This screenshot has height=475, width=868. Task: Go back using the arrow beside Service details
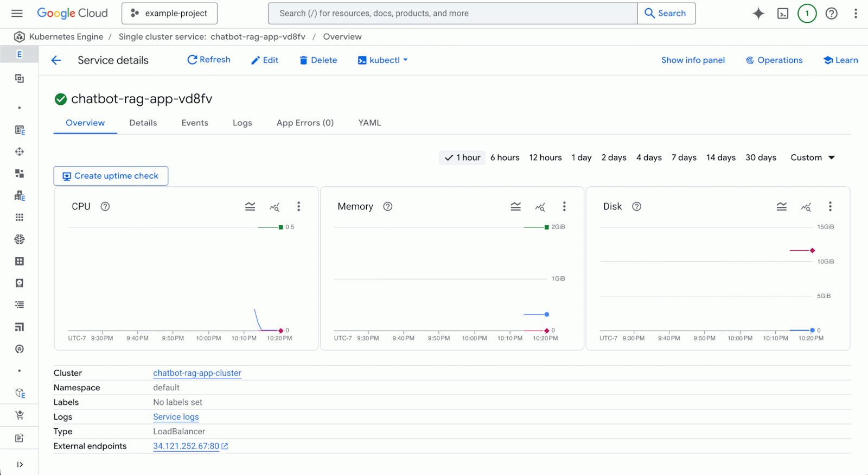point(56,60)
